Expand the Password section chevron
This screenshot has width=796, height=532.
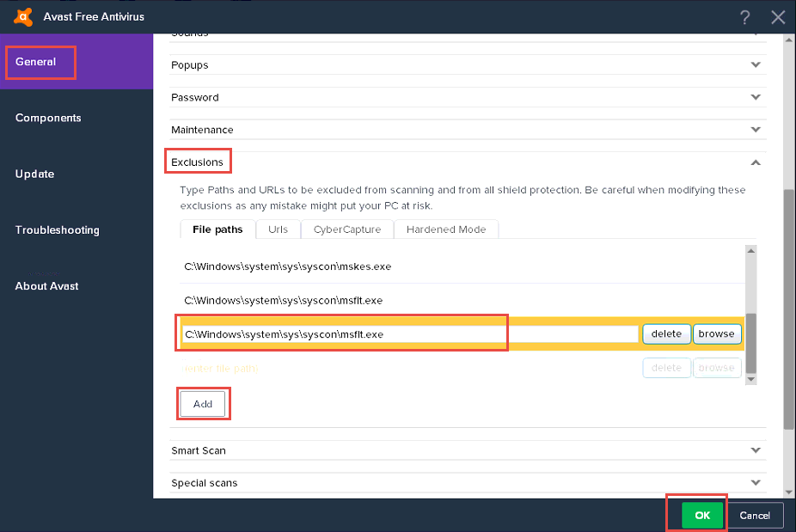coord(756,97)
